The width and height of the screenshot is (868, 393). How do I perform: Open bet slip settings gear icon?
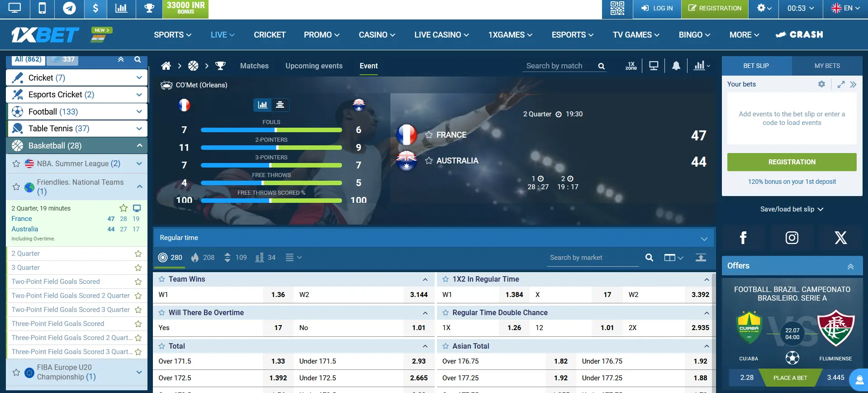(x=821, y=84)
